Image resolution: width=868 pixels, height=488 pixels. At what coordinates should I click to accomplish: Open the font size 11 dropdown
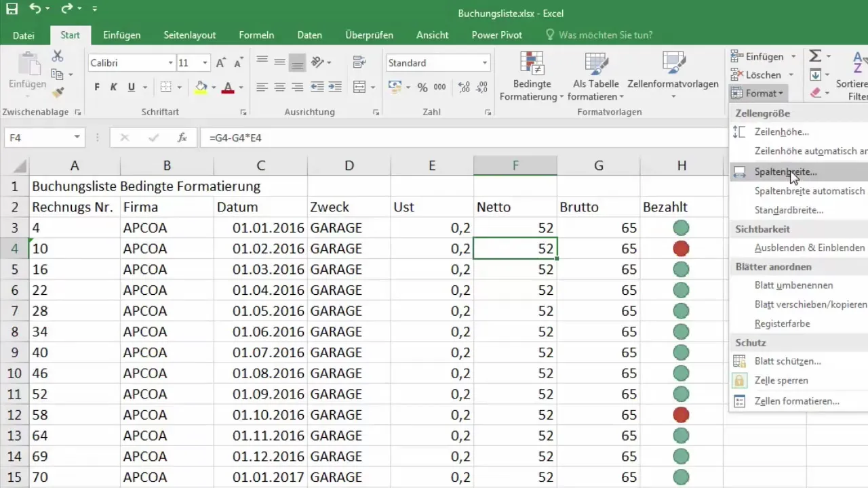(205, 63)
